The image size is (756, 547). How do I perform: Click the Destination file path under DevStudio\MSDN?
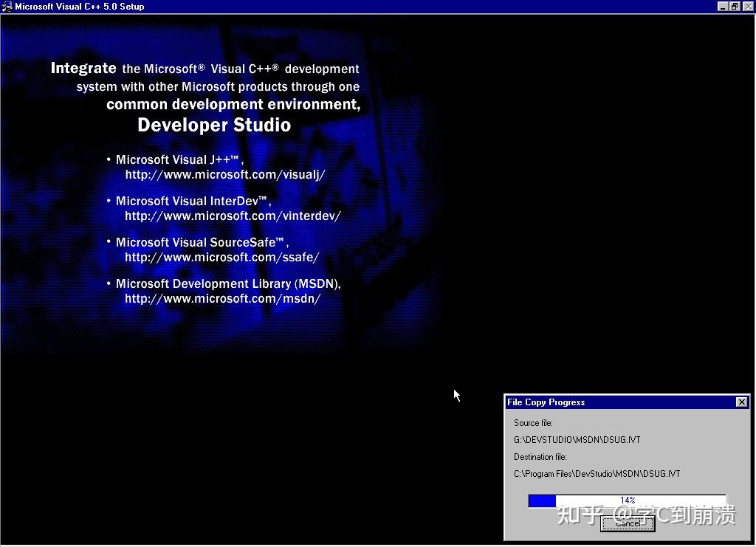click(x=596, y=473)
